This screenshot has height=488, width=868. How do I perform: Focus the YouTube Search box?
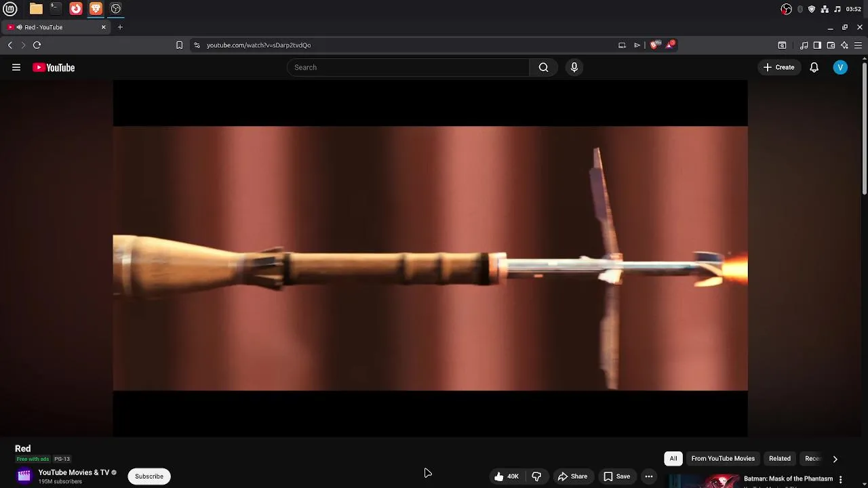408,67
